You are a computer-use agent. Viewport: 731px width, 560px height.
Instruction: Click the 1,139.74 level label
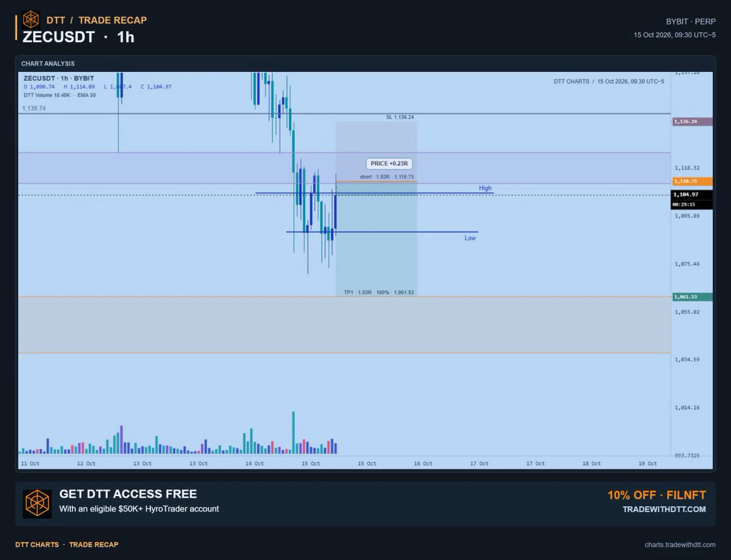pyautogui.click(x=34, y=108)
